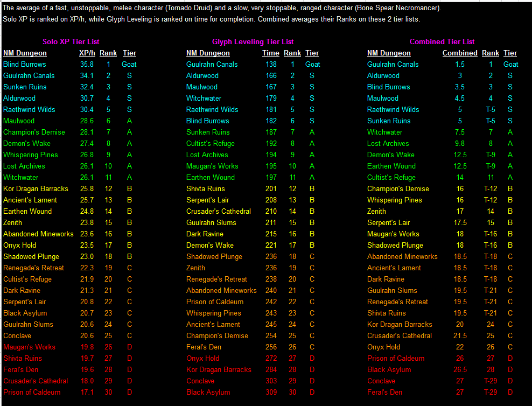Select Zenith in Combined list
This screenshot has height=406, width=532.
point(376,211)
